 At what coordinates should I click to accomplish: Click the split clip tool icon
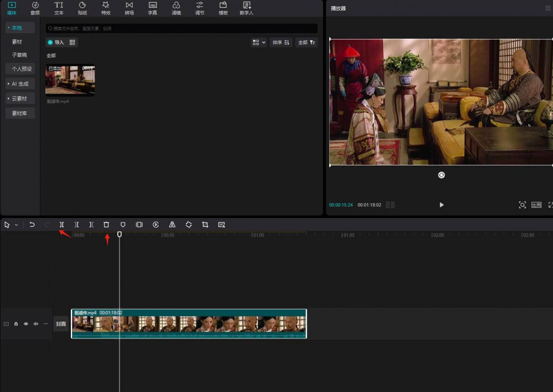(x=62, y=224)
